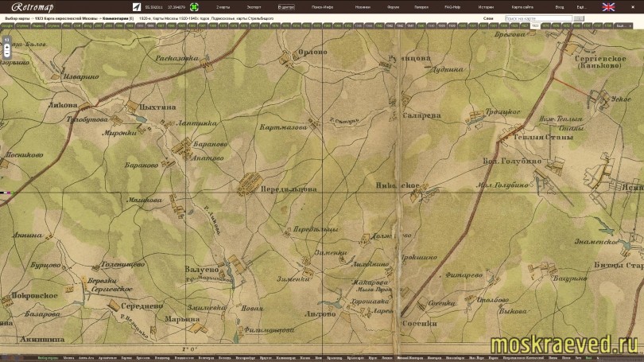Screen dimensions: 644x362
Task: Open the Экспорт menu item
Action: tap(254, 7)
